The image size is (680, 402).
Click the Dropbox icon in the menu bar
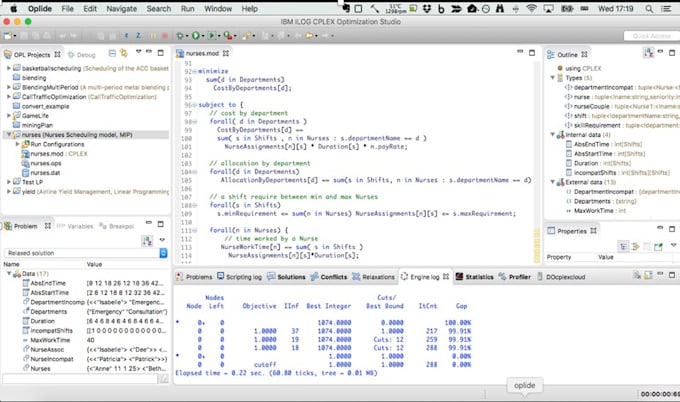click(427, 9)
